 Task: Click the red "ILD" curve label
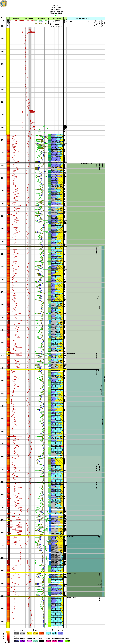[28, 20]
